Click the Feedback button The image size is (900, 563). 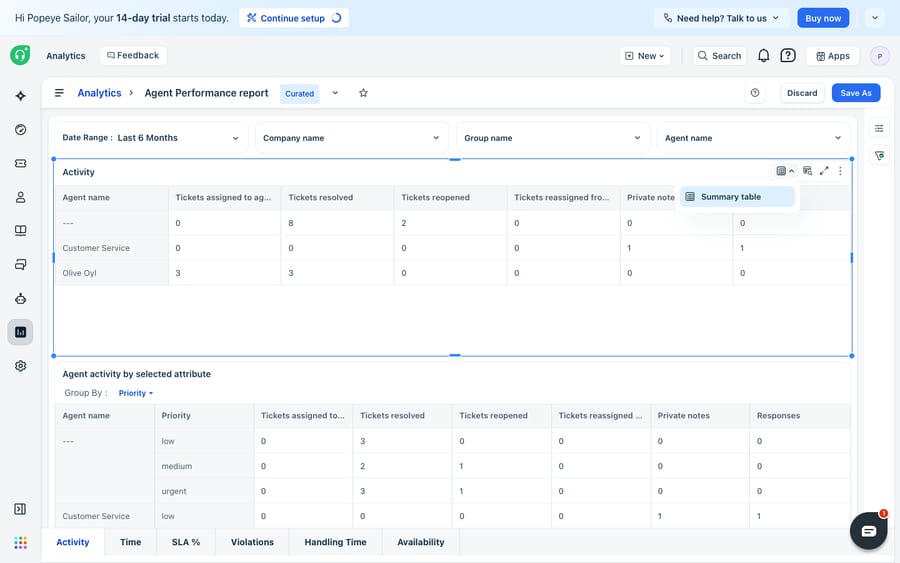133,56
